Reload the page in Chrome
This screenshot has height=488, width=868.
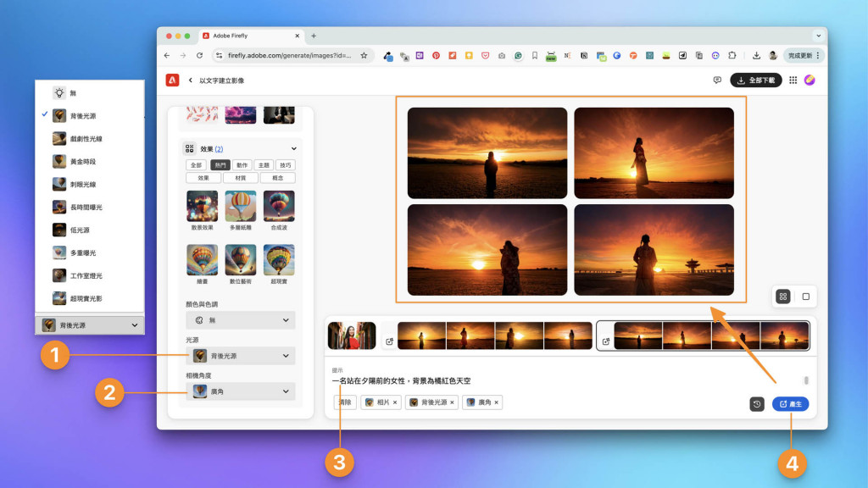(199, 55)
